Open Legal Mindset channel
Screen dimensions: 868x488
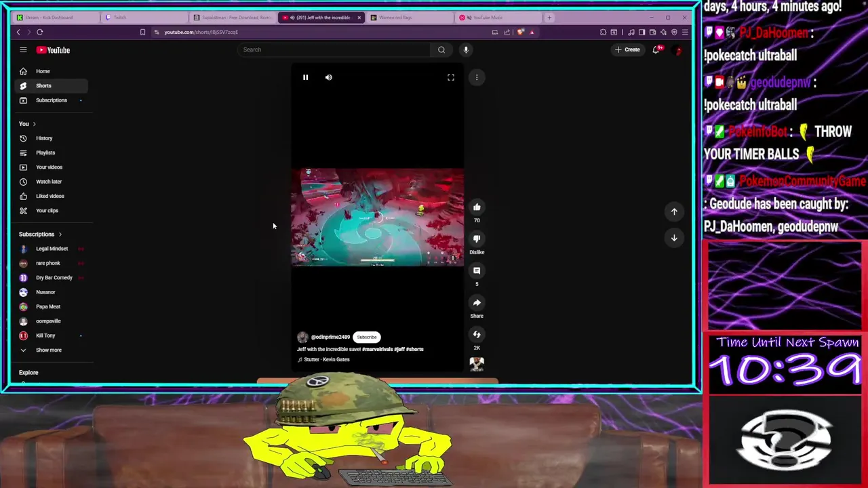[51, 249]
